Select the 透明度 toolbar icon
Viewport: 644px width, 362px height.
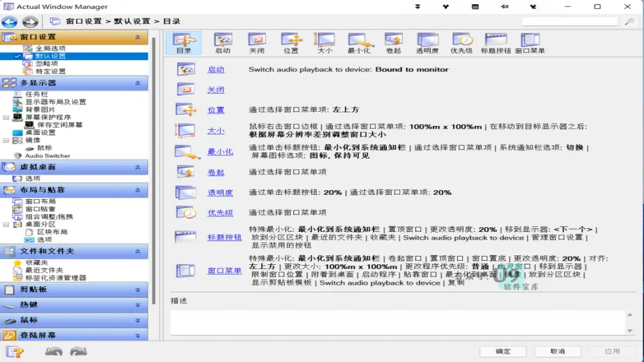tap(427, 42)
